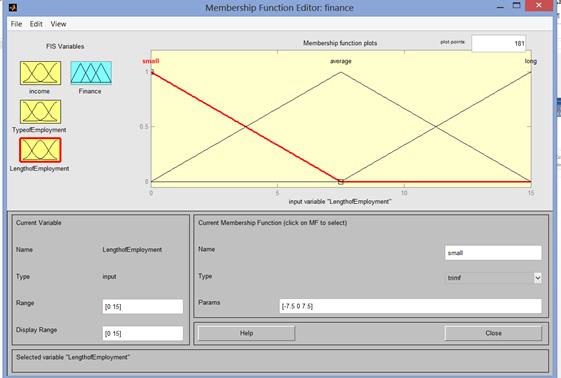Image resolution: width=561 pixels, height=378 pixels.
Task: Open the File menu
Action: (16, 24)
